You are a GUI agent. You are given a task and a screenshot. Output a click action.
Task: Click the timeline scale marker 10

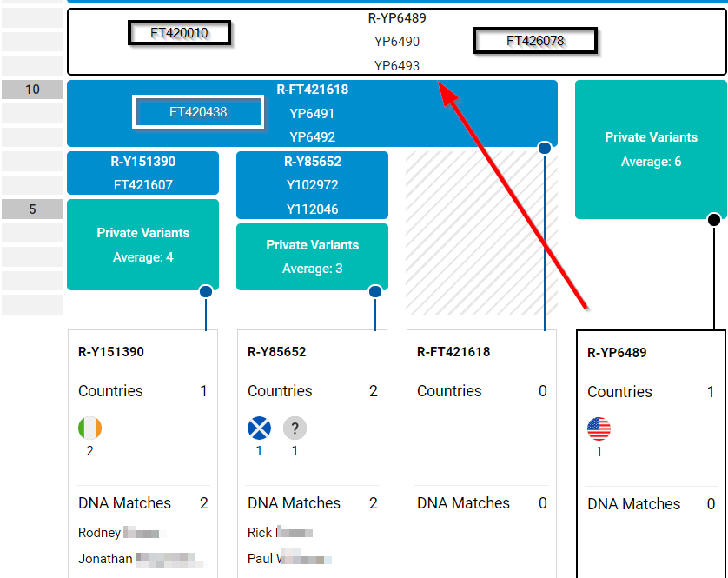(32, 90)
